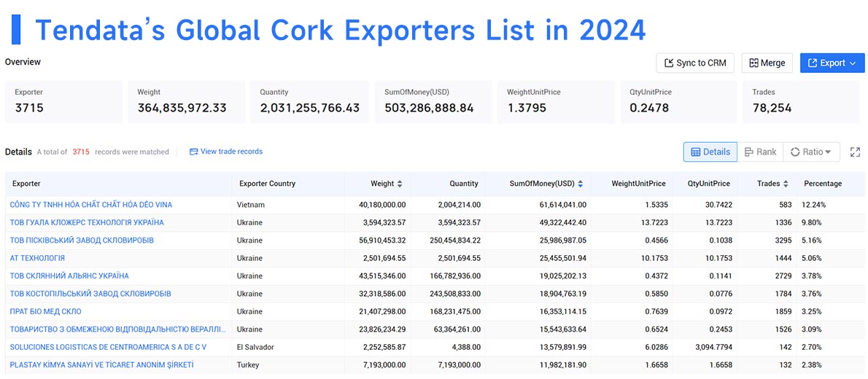Open exporter ТОВ ПІСКІВСЬКИЙ ЗАВОД СКЛОВИРОБІВ
The height and width of the screenshot is (379, 868).
[x=82, y=240]
